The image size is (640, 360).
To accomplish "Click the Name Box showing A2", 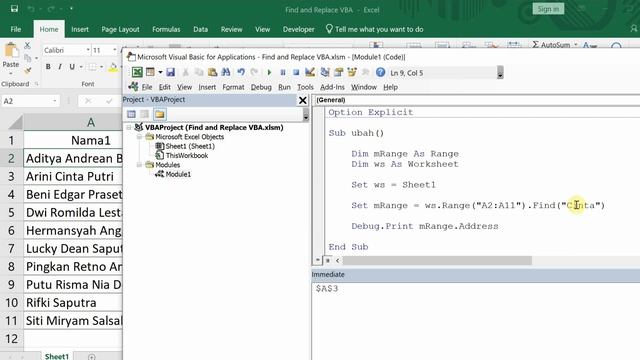I will 31,101.
